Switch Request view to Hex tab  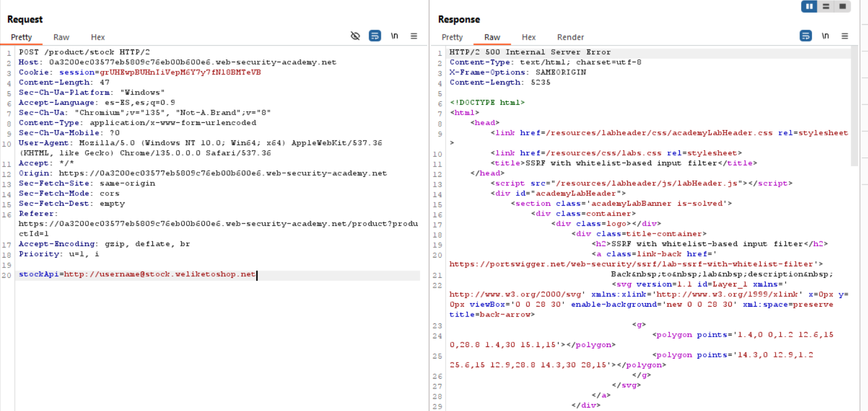click(98, 37)
